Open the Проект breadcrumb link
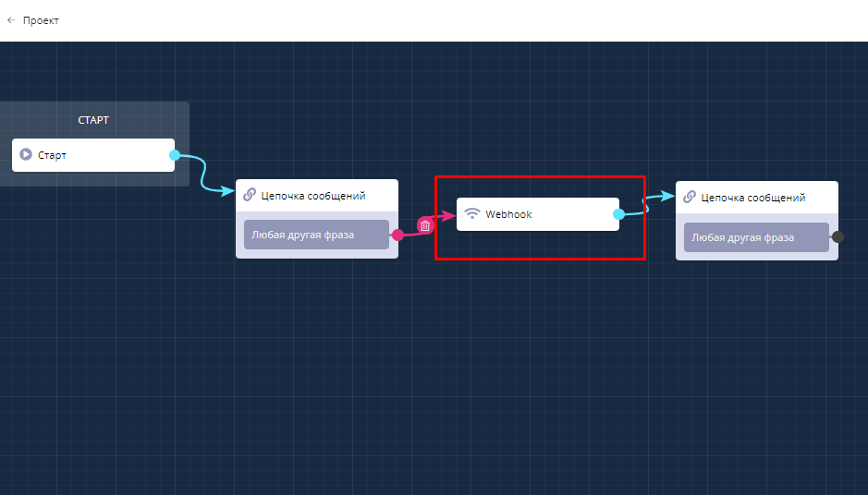The width and height of the screenshot is (868, 495). [x=41, y=20]
